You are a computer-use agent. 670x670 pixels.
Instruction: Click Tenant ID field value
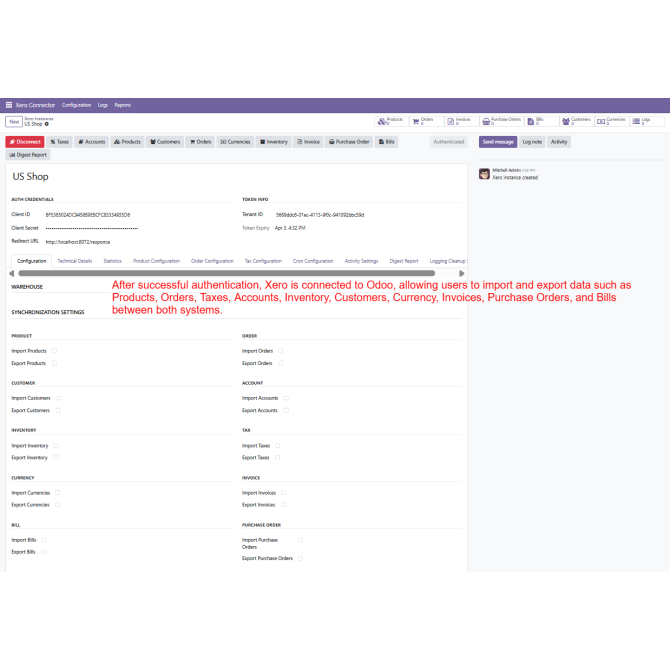point(320,215)
